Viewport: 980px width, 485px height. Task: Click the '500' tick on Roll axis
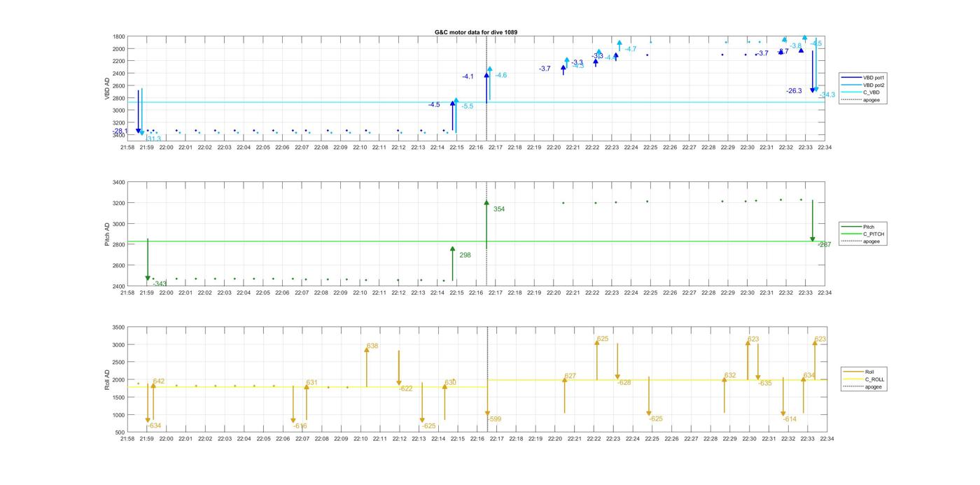[x=121, y=433]
